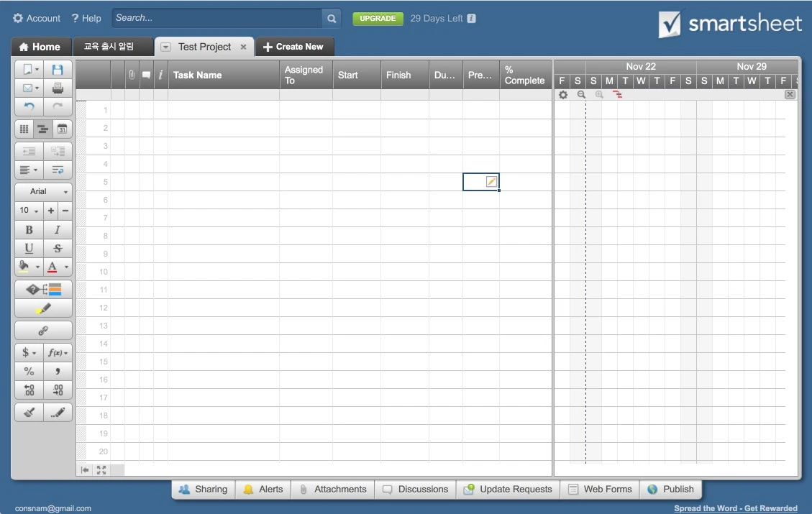
Task: Select the Gantt View icon
Action: 42,129
